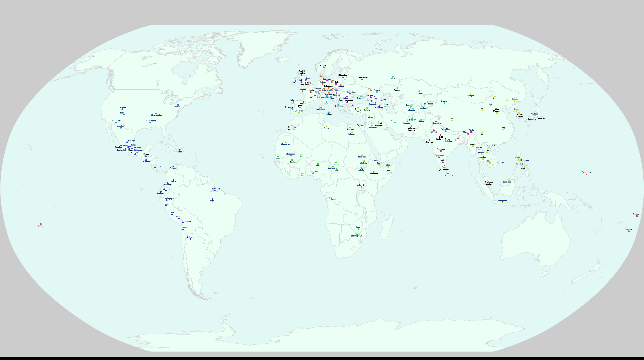
Task: Select the Quilmes marker dot
Action: coord(191,239)
